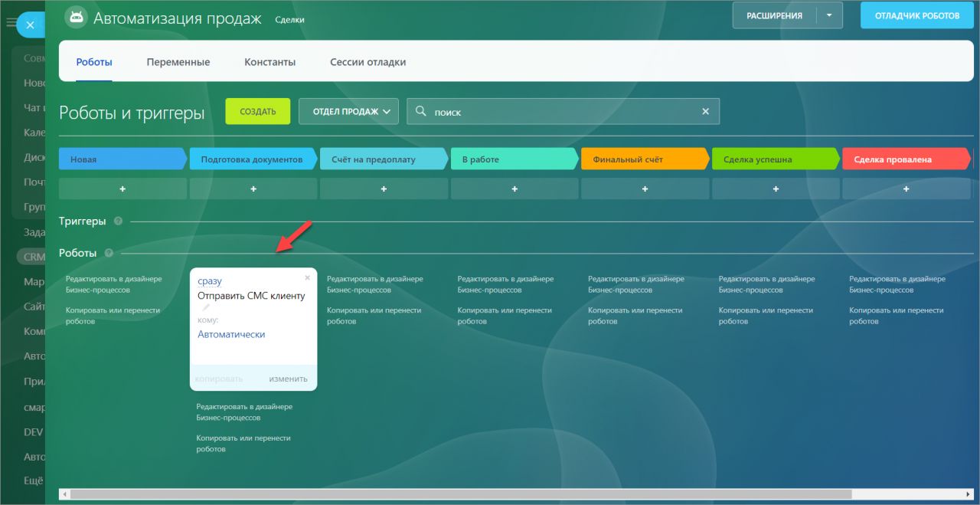Screen dimensions: 980x505
Task: Open the CRM item in the left sidebar
Action: [33, 257]
